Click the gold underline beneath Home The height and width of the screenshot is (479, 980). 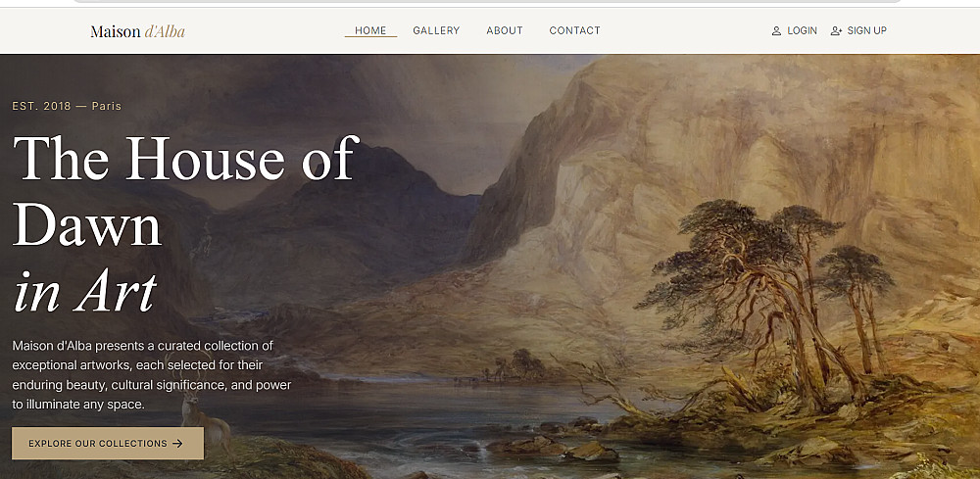pos(370,37)
